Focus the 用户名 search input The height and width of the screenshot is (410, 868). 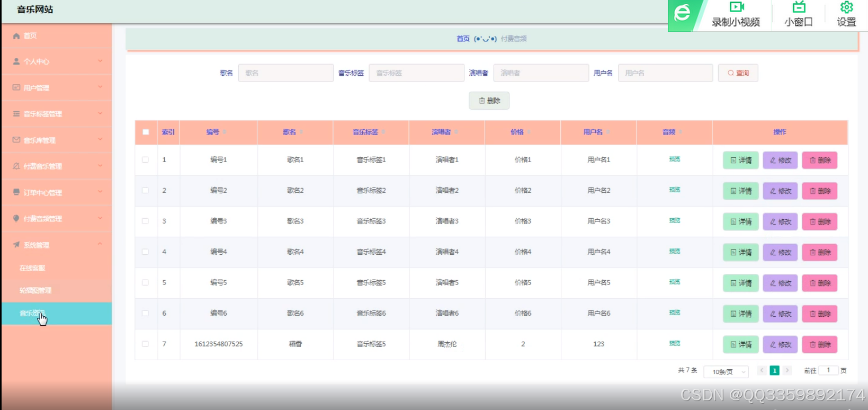pos(666,73)
